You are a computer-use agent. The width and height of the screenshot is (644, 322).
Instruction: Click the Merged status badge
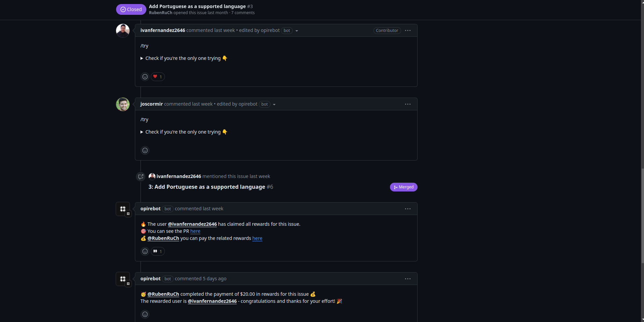[x=404, y=187]
